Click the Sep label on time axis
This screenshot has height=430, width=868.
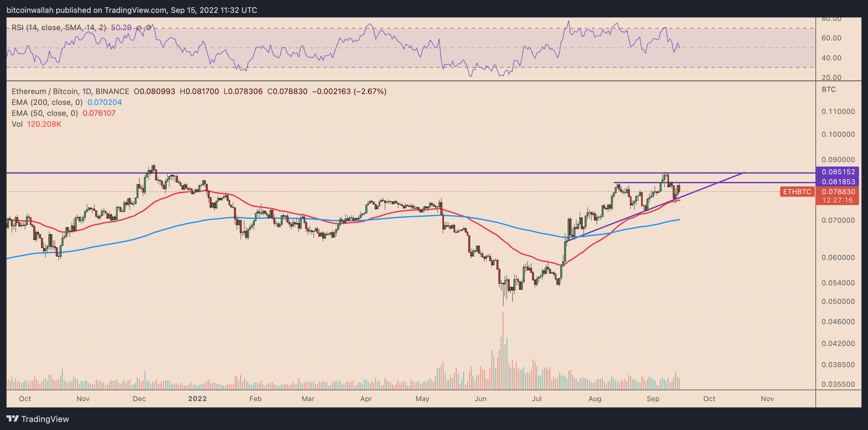pos(653,399)
